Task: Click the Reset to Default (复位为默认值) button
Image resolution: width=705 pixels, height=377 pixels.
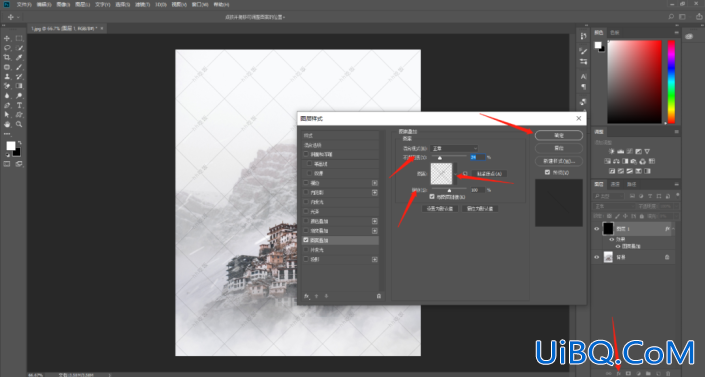Action: [x=480, y=209]
